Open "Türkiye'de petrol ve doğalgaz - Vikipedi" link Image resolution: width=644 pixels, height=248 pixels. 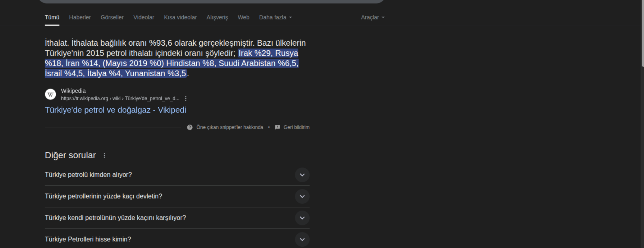click(x=115, y=110)
